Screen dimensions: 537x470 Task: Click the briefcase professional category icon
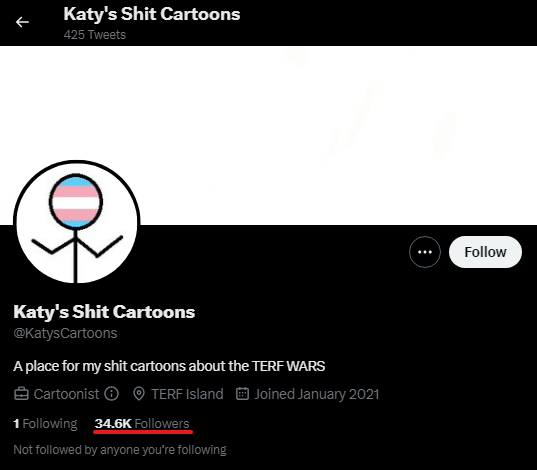coord(21,394)
